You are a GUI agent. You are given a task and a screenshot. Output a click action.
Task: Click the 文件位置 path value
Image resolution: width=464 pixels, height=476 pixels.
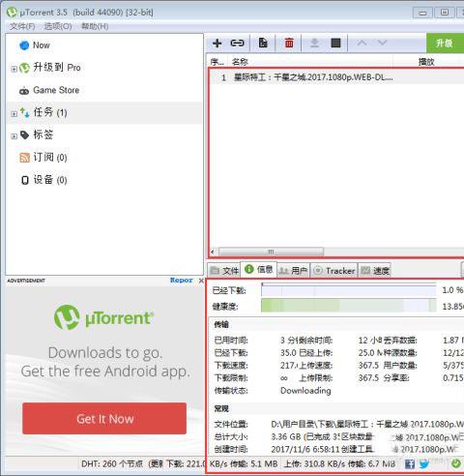367,424
